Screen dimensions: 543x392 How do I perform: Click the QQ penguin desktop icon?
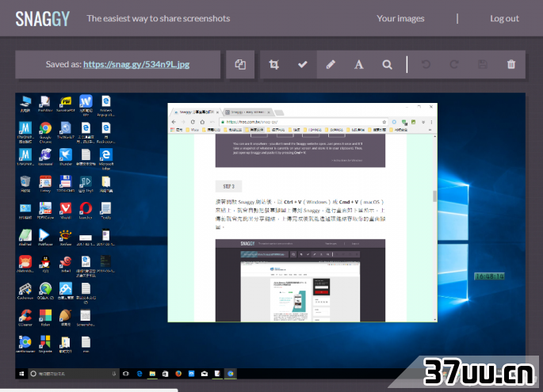(x=45, y=264)
